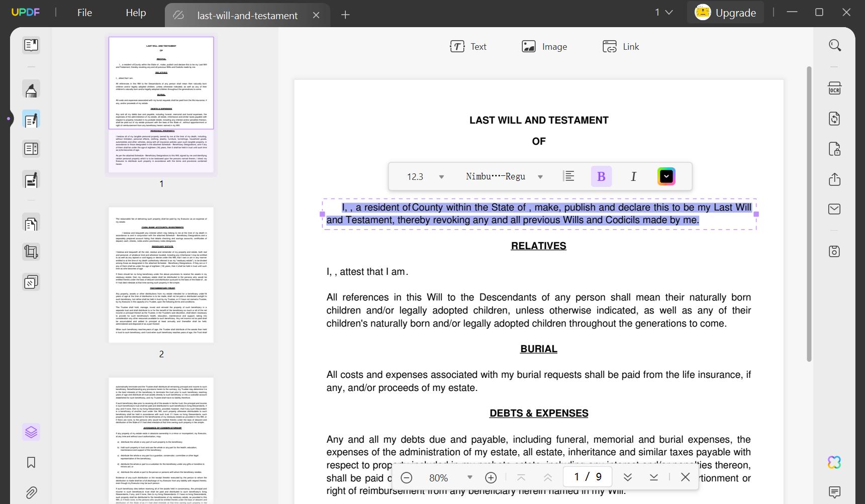Switch to the last-will-and-testament tab
This screenshot has width=865, height=504.
[247, 16]
